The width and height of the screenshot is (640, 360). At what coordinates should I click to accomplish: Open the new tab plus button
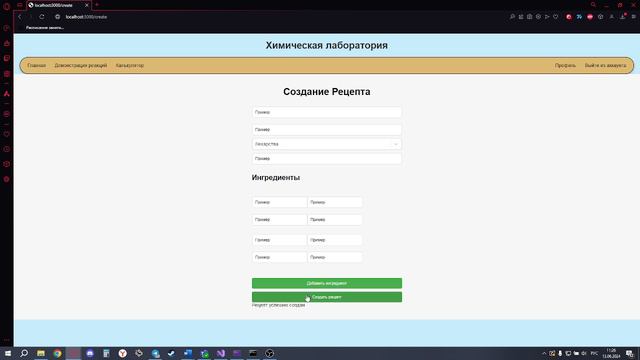[97, 5]
